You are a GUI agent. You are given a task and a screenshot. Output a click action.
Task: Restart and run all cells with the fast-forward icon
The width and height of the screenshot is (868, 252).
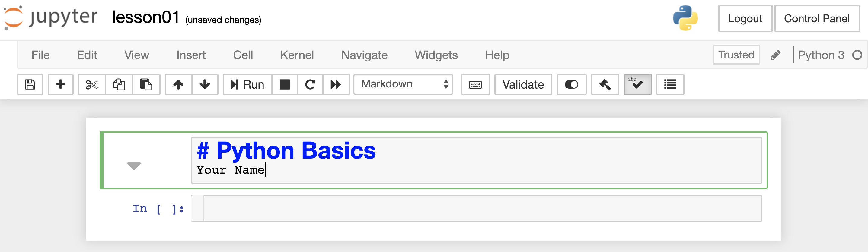coord(336,84)
